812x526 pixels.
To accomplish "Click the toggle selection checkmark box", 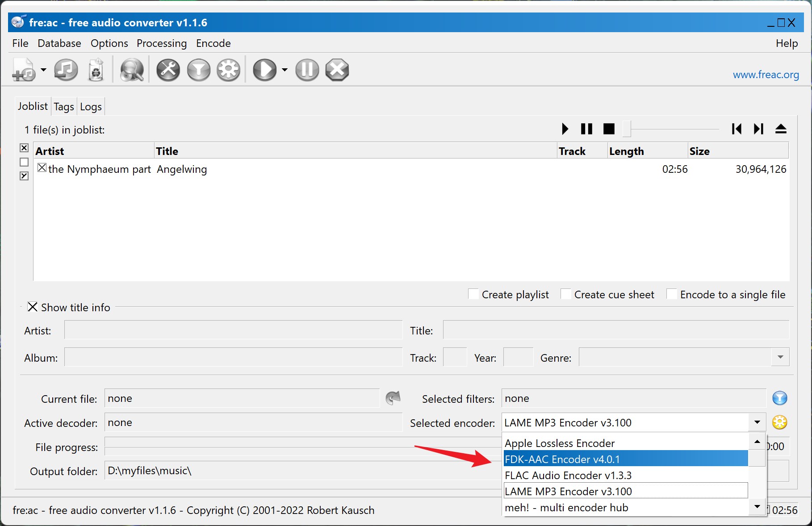I will [x=24, y=176].
